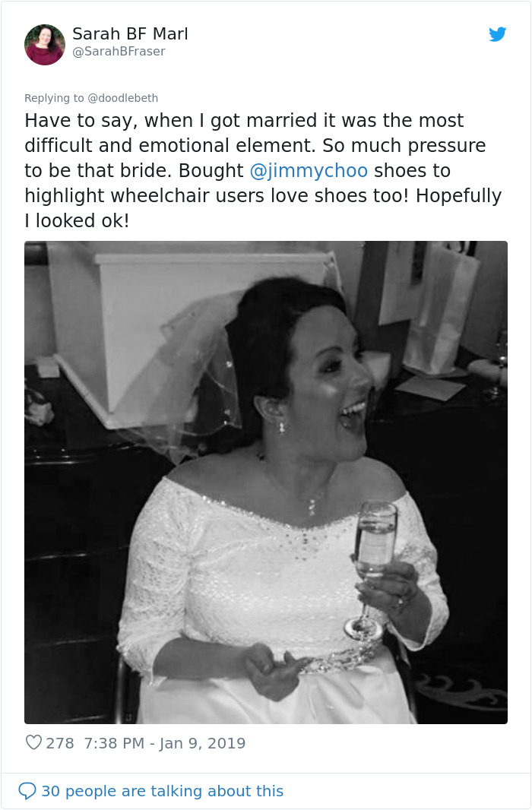Click the bride's photo to enlarge it
This screenshot has width=532, height=810.
point(266,482)
